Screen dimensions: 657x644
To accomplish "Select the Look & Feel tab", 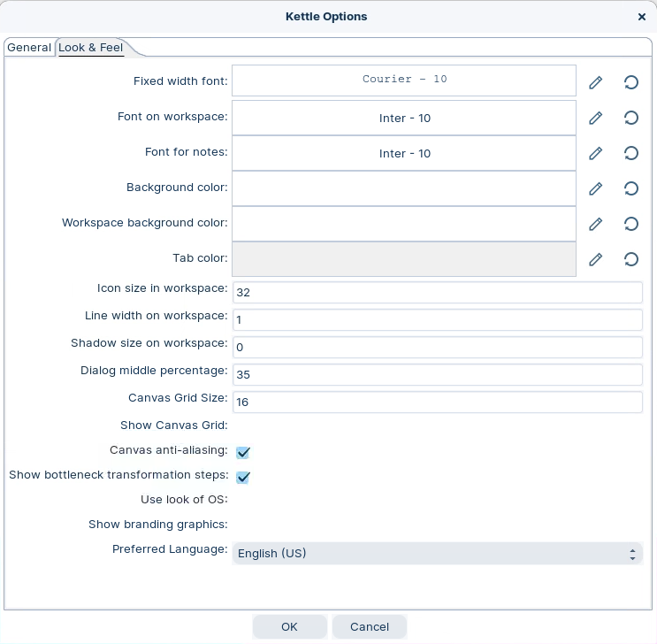I will point(90,48).
